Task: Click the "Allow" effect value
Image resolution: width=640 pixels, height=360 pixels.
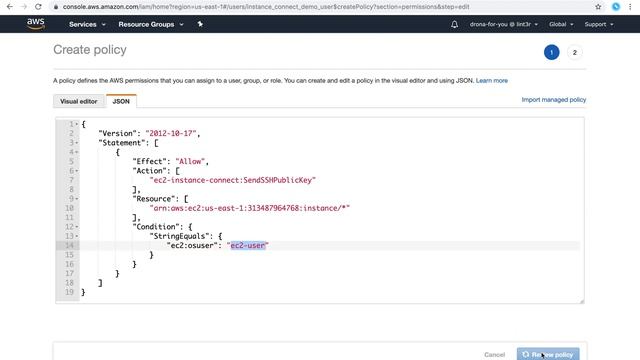Action: (190, 162)
